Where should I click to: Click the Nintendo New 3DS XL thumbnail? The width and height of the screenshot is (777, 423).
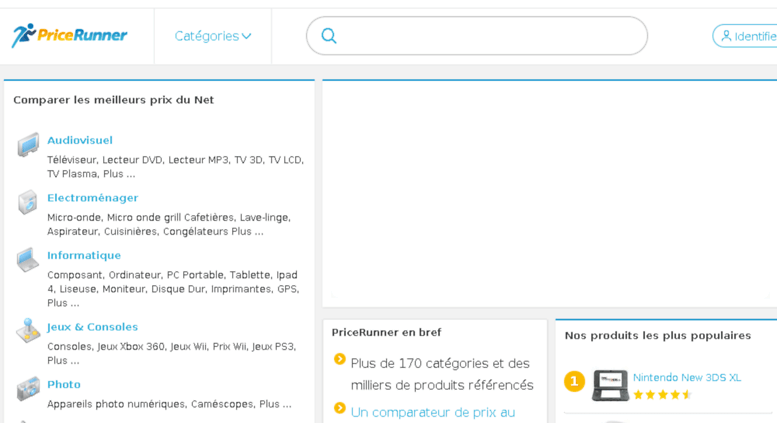tap(610, 385)
